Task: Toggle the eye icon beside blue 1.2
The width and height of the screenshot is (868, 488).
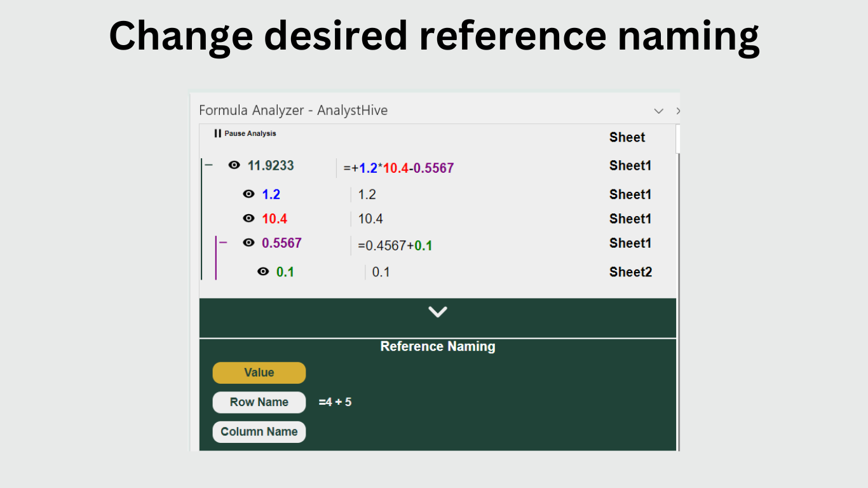Action: point(248,194)
